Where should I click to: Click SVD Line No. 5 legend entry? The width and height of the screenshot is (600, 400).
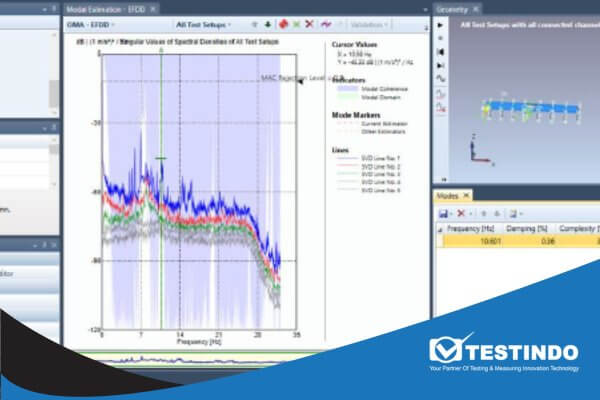point(368,190)
